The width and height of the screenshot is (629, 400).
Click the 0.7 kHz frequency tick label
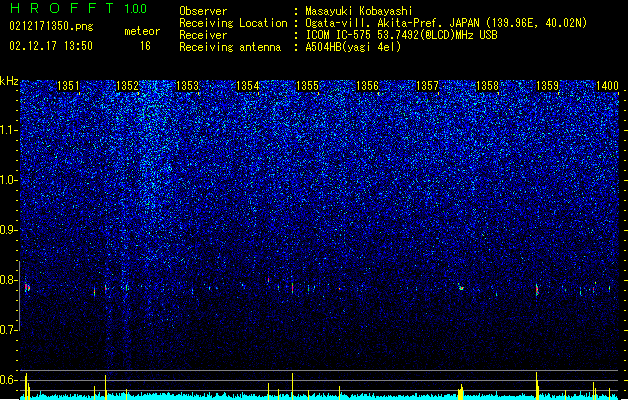coord(9,330)
